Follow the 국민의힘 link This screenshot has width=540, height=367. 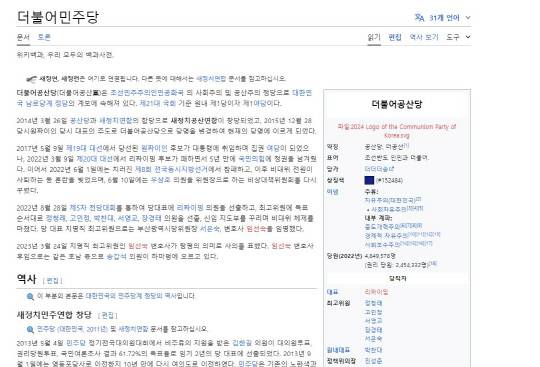pyautogui.click(x=252, y=159)
